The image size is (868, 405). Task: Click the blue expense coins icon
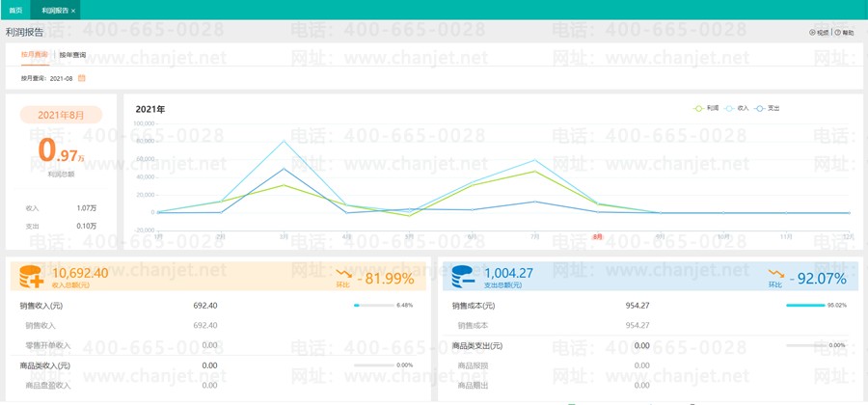[463, 277]
